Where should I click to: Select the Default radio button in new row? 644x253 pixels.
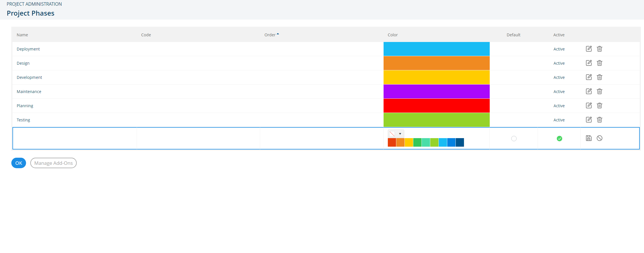514,138
